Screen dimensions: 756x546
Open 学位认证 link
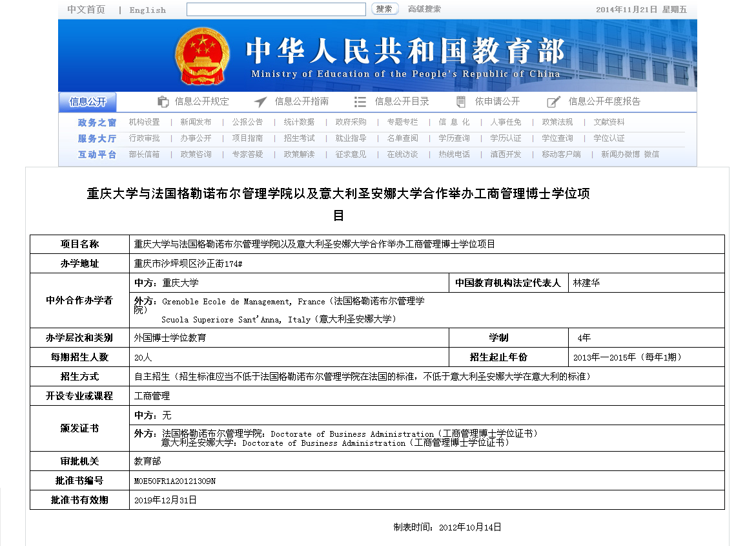[609, 138]
